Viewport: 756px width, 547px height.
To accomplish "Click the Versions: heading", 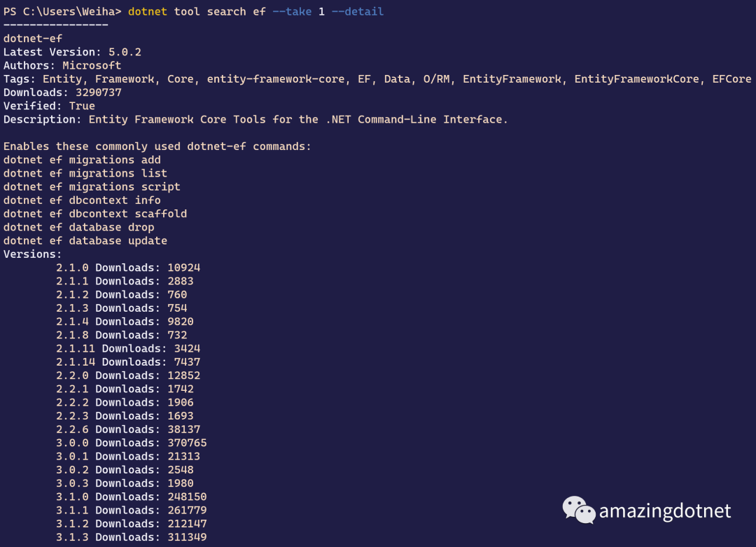I will coord(33,254).
